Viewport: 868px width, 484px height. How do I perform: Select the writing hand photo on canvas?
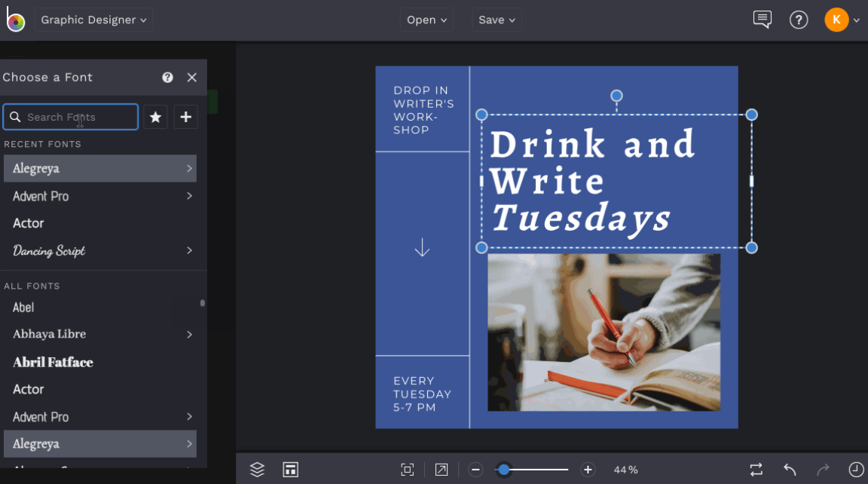pyautogui.click(x=604, y=332)
